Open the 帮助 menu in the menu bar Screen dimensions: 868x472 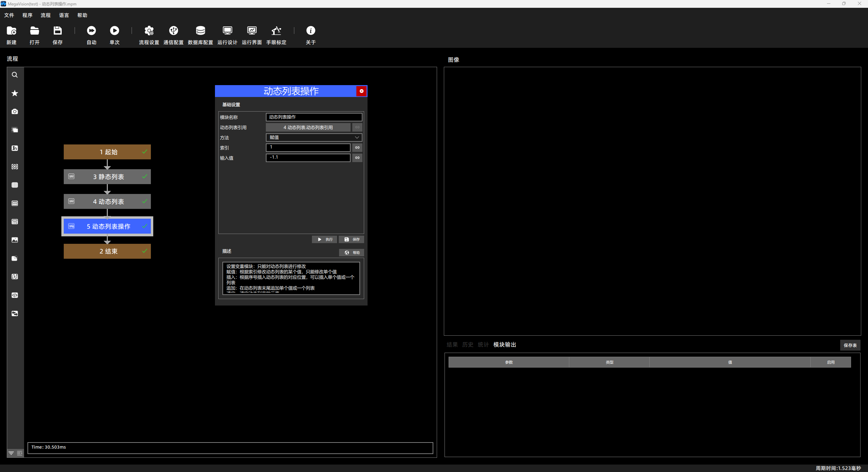point(82,15)
